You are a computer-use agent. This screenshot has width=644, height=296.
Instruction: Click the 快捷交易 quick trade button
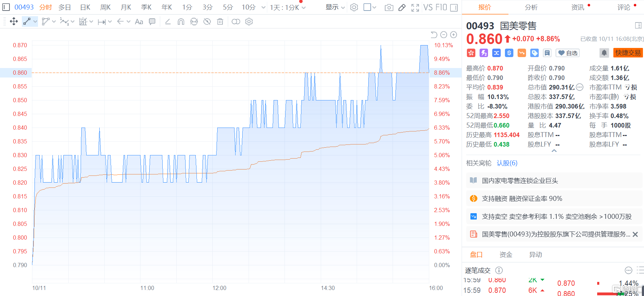[628, 53]
